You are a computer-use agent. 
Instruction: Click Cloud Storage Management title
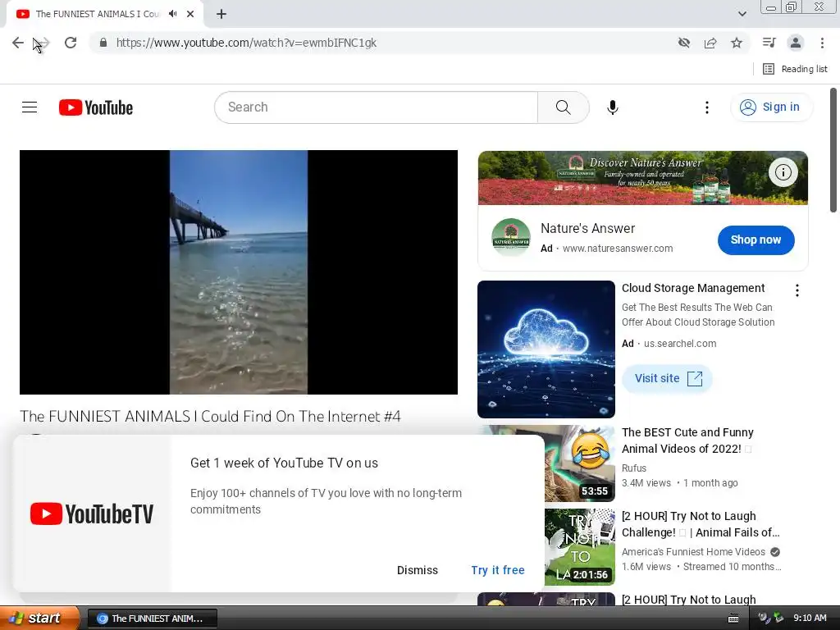692,288
